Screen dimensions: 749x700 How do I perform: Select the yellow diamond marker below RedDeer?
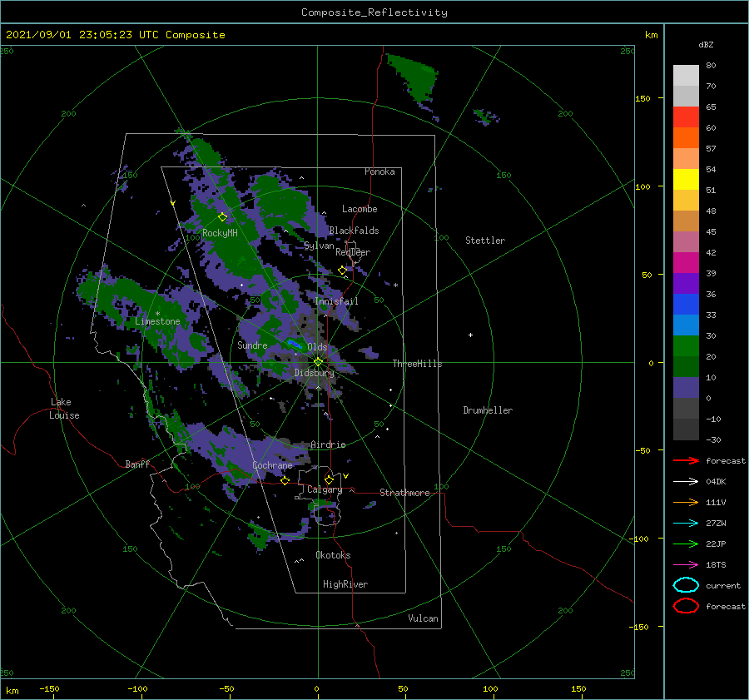click(x=342, y=271)
